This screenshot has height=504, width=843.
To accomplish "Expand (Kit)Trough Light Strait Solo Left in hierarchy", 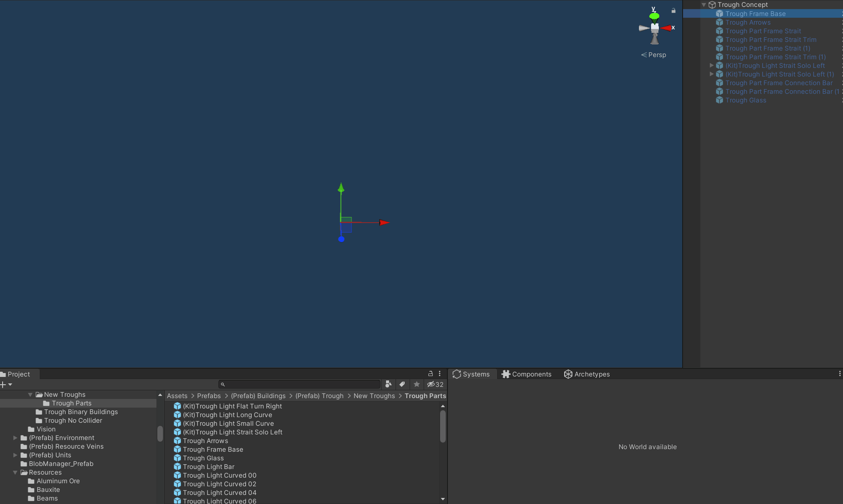I will (x=712, y=66).
